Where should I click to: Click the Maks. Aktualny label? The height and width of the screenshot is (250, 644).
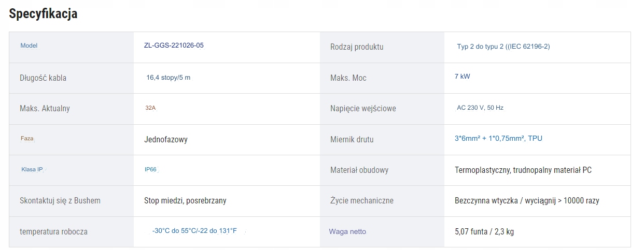(45, 109)
